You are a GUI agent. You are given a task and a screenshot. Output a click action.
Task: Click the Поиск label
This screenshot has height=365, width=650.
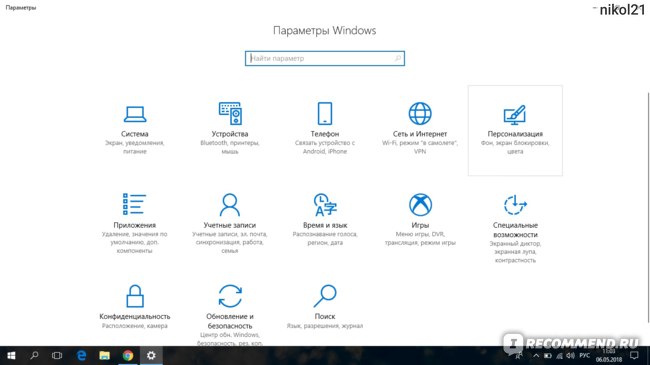[x=325, y=316]
